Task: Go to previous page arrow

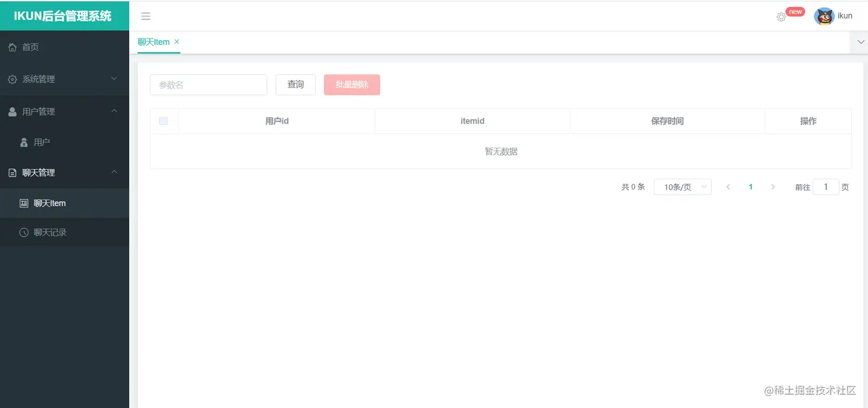Action: (x=728, y=187)
